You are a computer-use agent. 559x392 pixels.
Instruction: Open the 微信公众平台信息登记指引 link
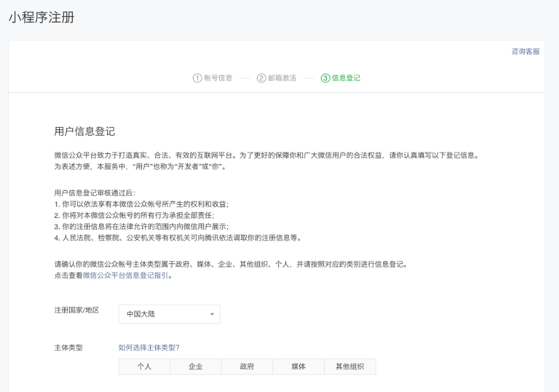pyautogui.click(x=126, y=275)
